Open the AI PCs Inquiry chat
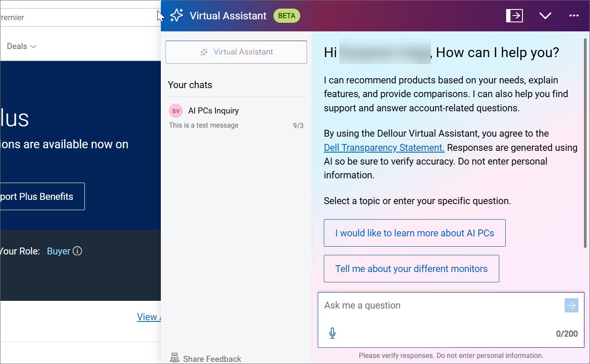Screen dimensions: 590x364 click(x=213, y=110)
